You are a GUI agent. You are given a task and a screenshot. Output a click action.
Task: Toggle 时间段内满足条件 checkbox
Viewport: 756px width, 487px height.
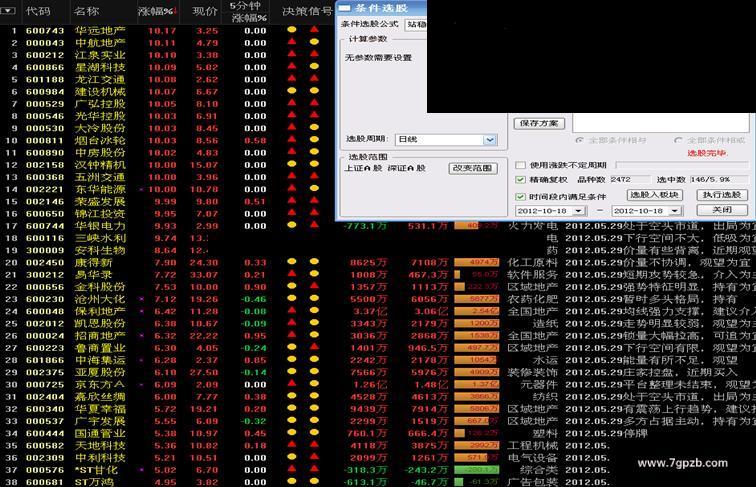pyautogui.click(x=520, y=197)
